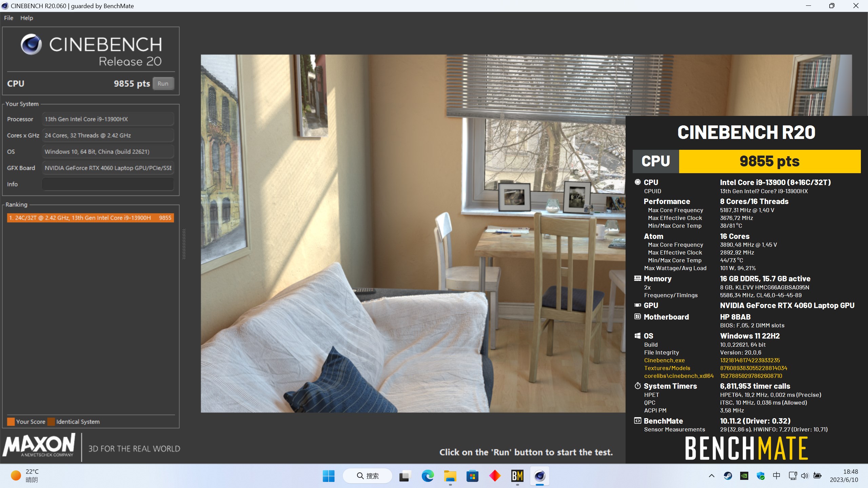Screen dimensions: 868x488
Task: Click the battery tray icon
Action: click(x=817, y=476)
